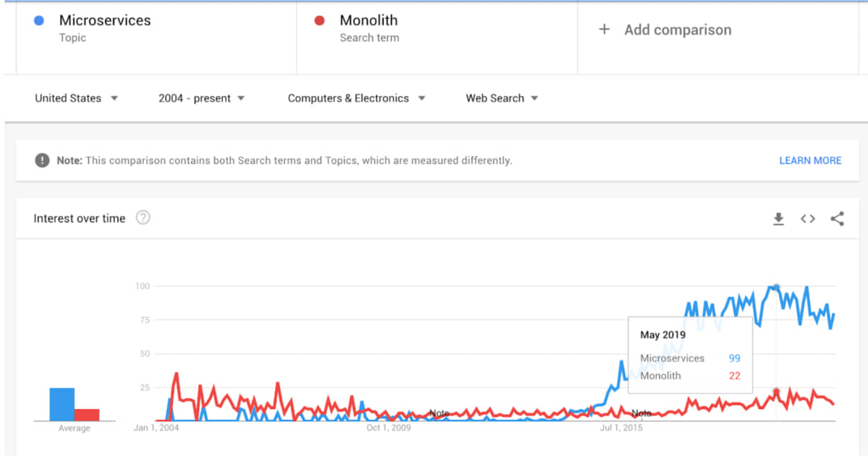Select the blue Average bar

(x=62, y=404)
